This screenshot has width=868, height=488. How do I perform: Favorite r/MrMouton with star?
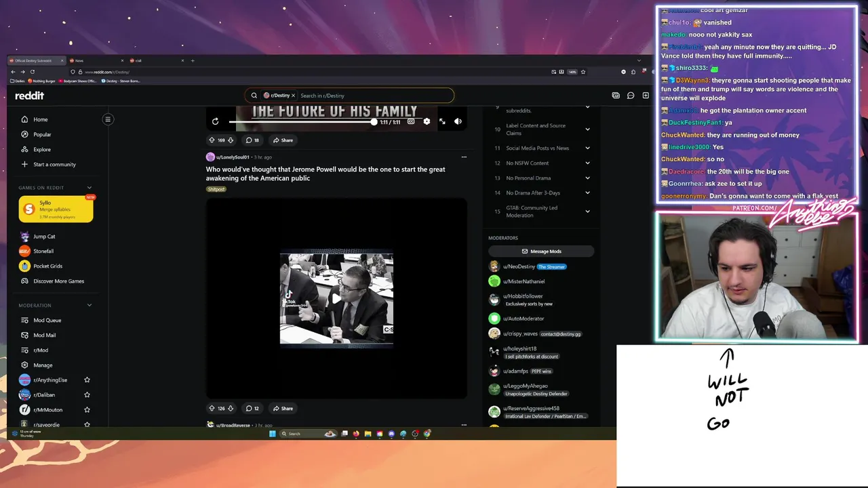(x=87, y=409)
